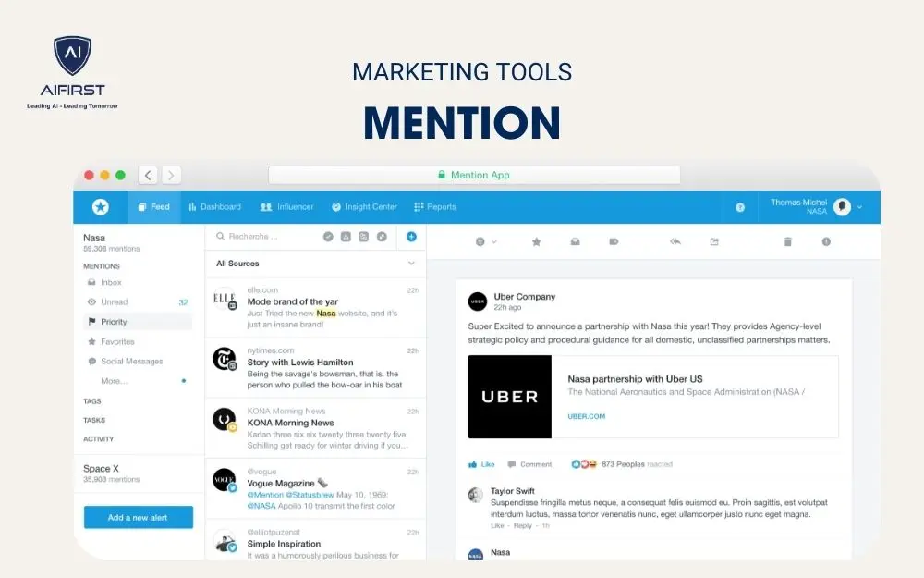Image resolution: width=924 pixels, height=578 pixels.
Task: Open the Thomas Michel account dropdown arrow
Action: (x=859, y=207)
